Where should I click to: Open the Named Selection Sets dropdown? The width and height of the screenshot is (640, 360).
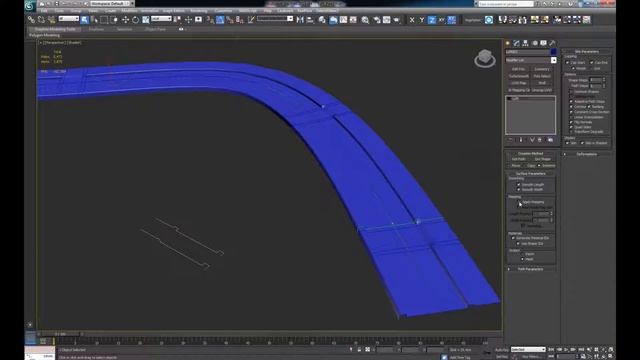(x=275, y=19)
